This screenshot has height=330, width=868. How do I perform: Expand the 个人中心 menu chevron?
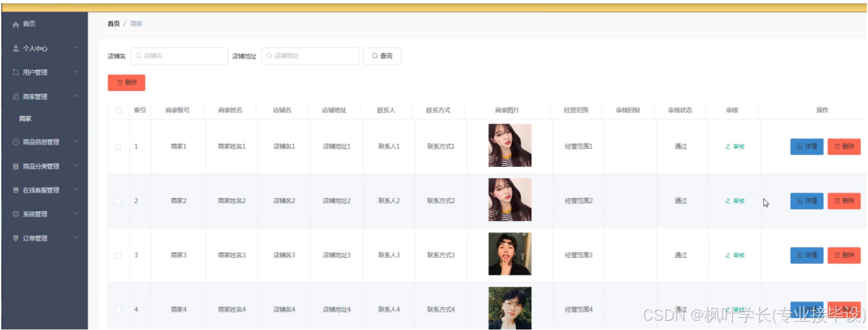click(77, 48)
